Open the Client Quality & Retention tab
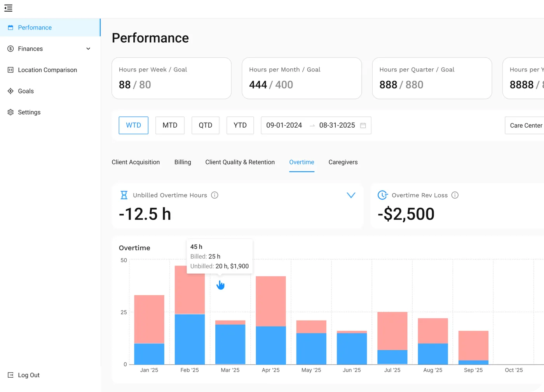 pyautogui.click(x=240, y=162)
